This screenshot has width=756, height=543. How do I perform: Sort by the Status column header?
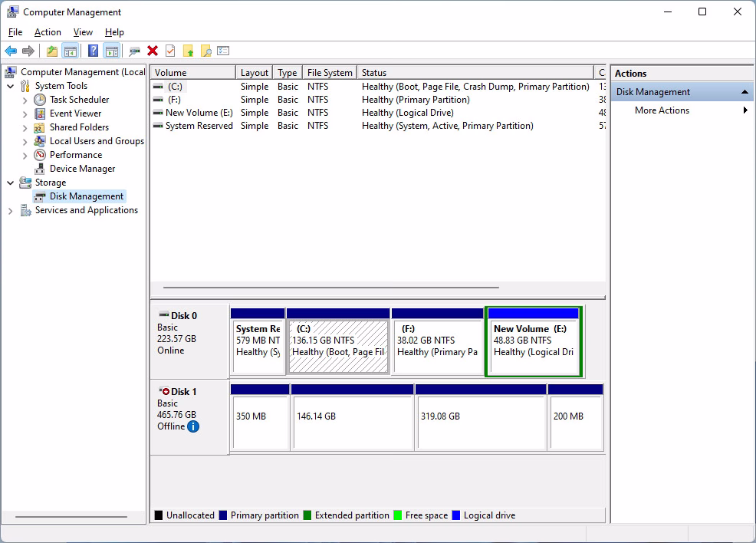pyautogui.click(x=475, y=72)
